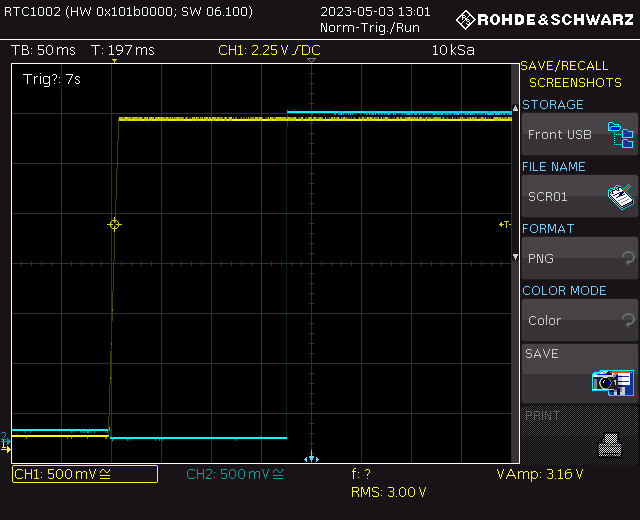The image size is (640, 520).
Task: Click the camera save screenshot icon
Action: 613,382
